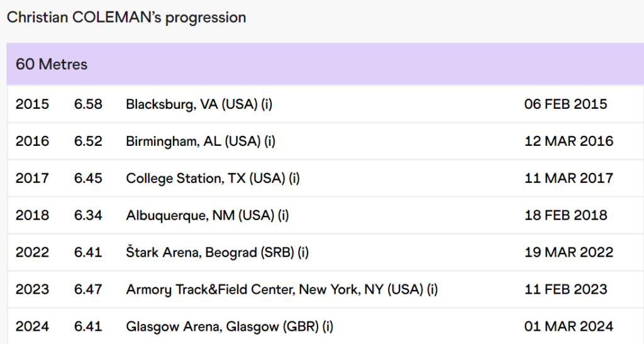
Task: Open the Blacksburg, VA venue entry
Action: click(199, 104)
